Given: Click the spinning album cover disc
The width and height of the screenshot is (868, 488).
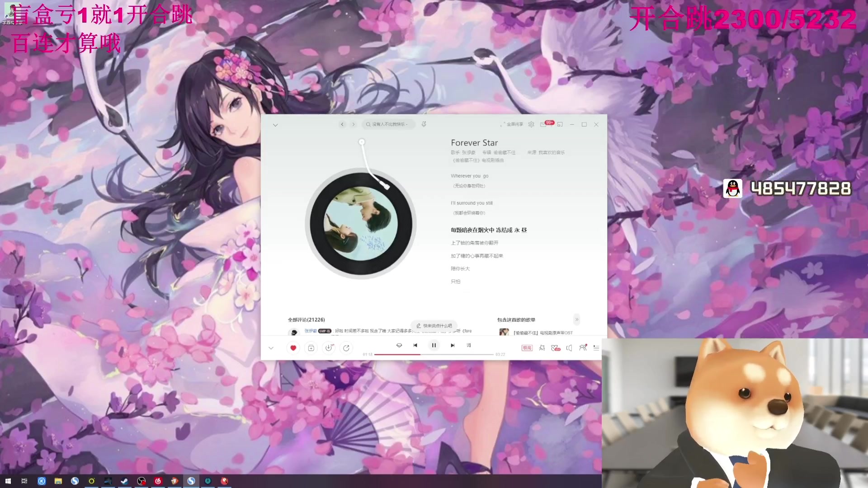Looking at the screenshot, I should point(360,224).
